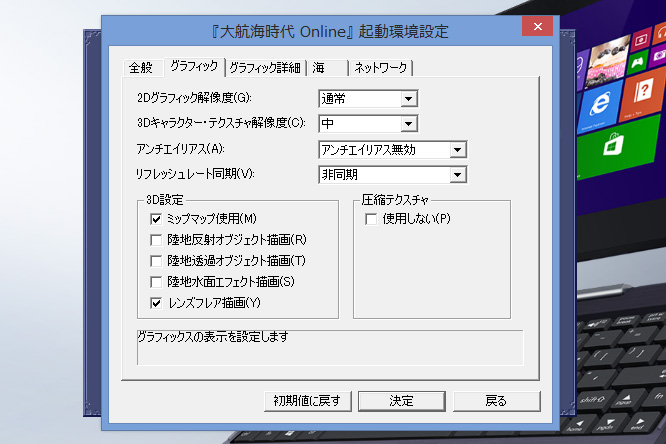666x444 pixels.
Task: Expand the リフレッシュレート同期 dropdown
Action: tap(393, 175)
